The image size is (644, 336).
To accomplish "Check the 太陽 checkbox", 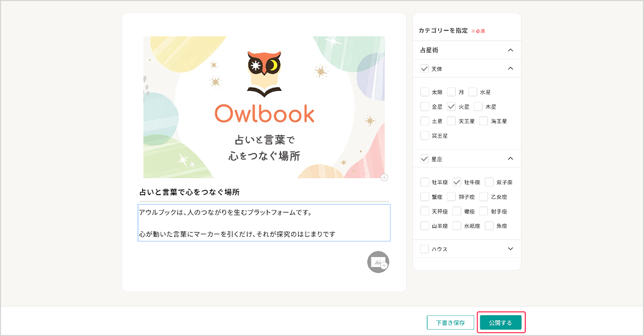I will pyautogui.click(x=425, y=92).
